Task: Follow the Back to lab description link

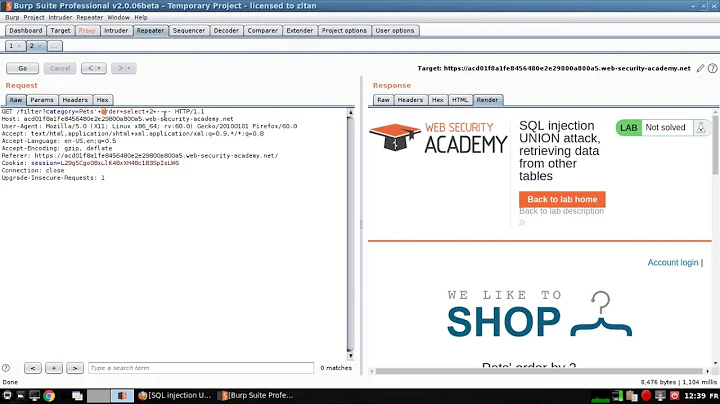Action: [x=562, y=211]
